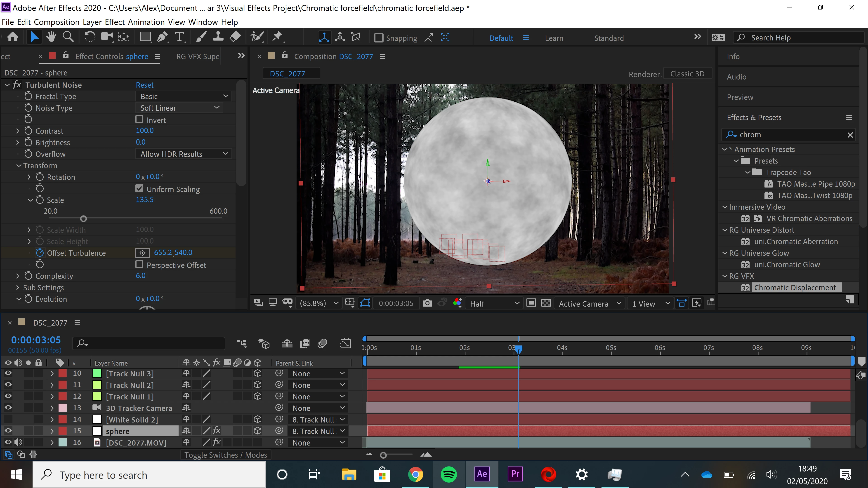Select the Horizontal Type tool
The image size is (868, 488).
pos(180,36)
